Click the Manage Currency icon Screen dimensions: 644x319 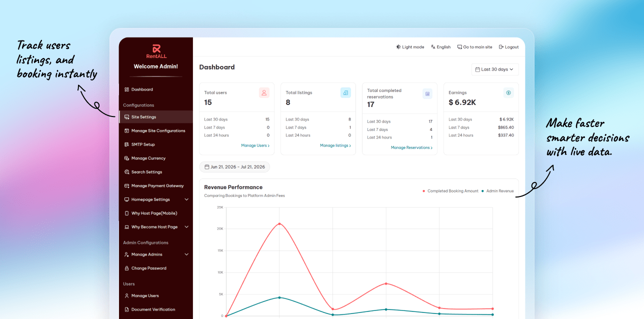[127, 158]
